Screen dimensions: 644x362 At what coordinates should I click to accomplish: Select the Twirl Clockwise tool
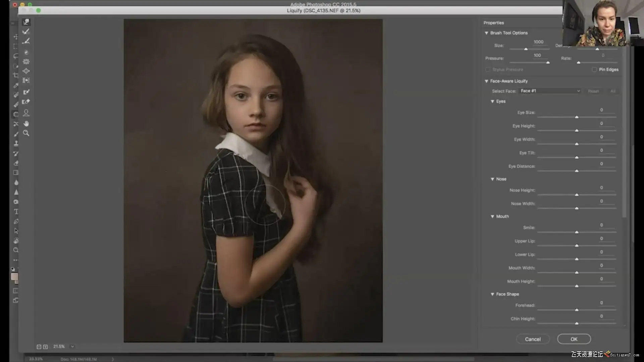26,52
